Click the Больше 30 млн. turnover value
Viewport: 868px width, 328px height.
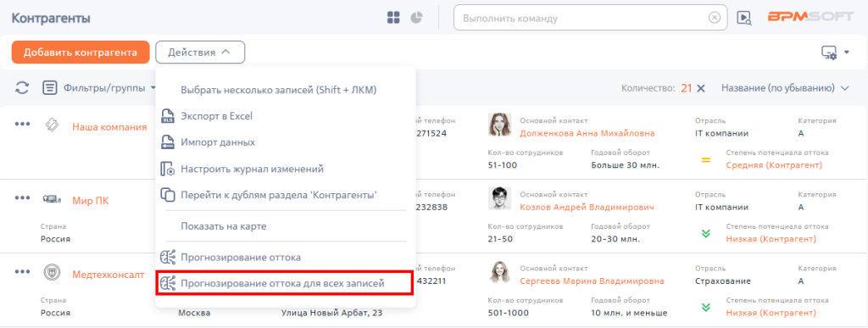tap(626, 164)
